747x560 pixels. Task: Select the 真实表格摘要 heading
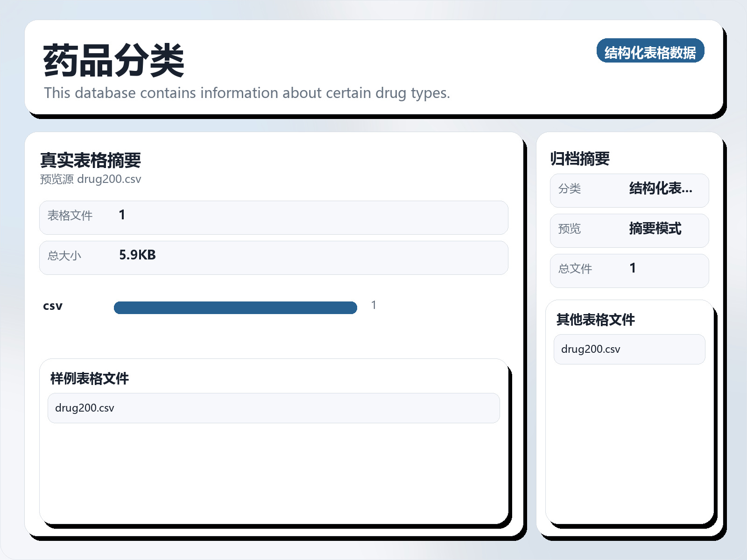90,160
